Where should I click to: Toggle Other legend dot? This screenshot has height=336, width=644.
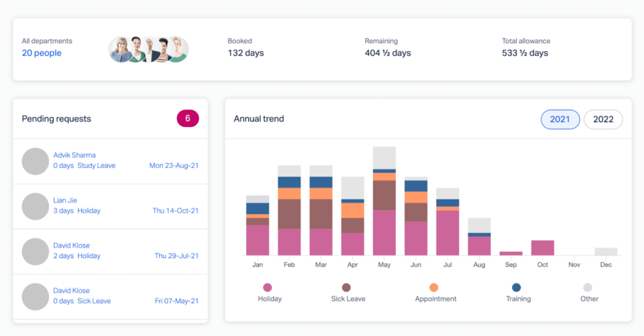pyautogui.click(x=589, y=288)
